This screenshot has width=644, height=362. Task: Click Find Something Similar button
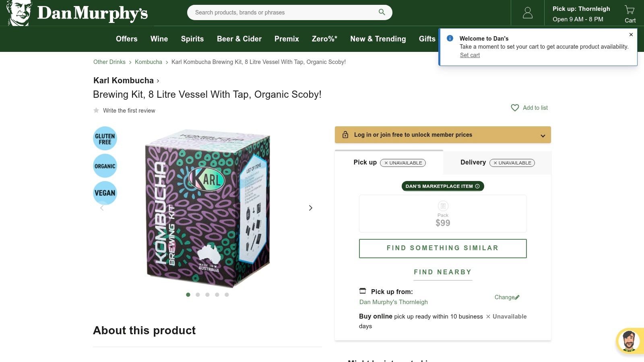pyautogui.click(x=443, y=248)
